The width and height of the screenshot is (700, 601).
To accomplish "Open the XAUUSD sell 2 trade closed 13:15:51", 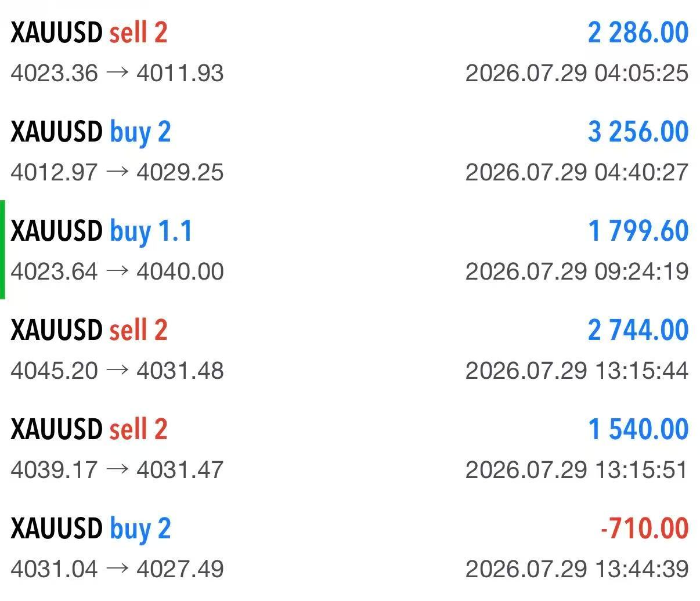I will pos(350,448).
